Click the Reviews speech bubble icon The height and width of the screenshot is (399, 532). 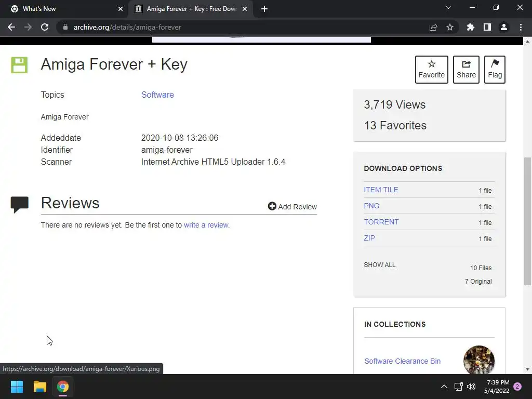coord(19,205)
